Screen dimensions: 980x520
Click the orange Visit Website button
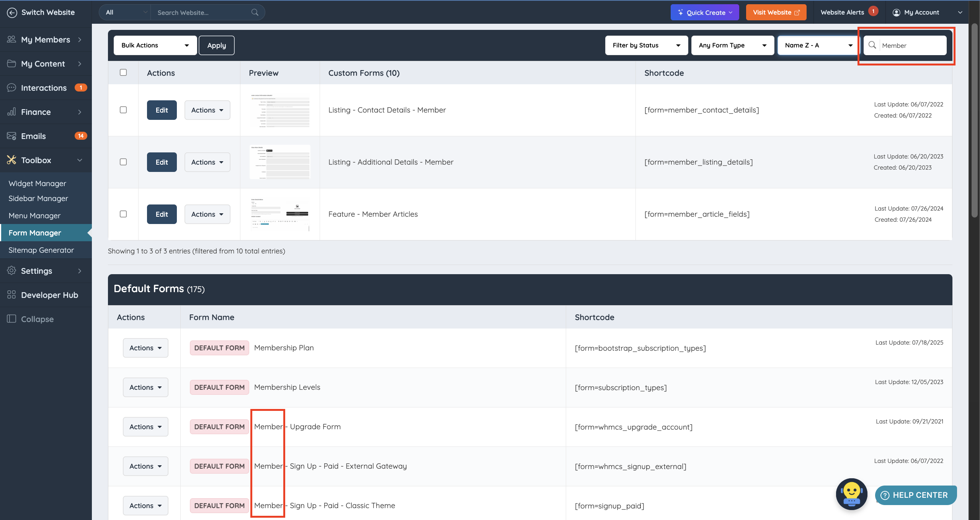tap(776, 12)
